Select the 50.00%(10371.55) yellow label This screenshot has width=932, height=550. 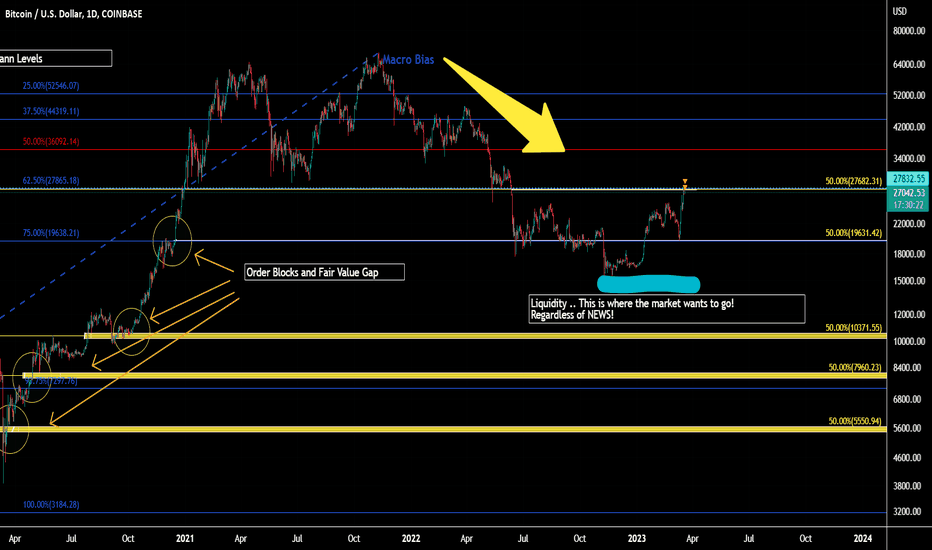[x=854, y=328]
